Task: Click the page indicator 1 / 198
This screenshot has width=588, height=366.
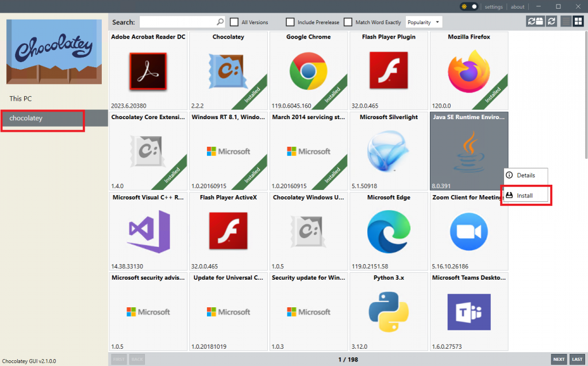Action: coord(348,360)
